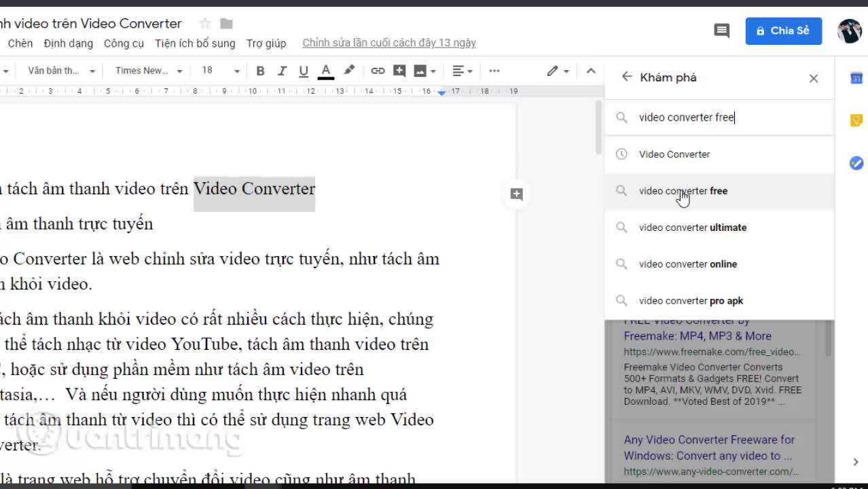Select recent search 'Video Converter'
This screenshot has width=868, height=489.
[719, 154]
